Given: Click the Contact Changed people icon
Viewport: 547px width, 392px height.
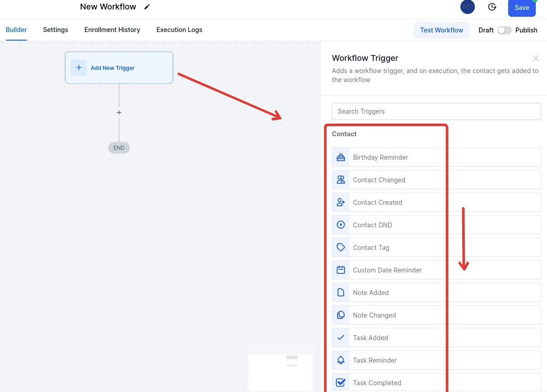Looking at the screenshot, I should 341,180.
